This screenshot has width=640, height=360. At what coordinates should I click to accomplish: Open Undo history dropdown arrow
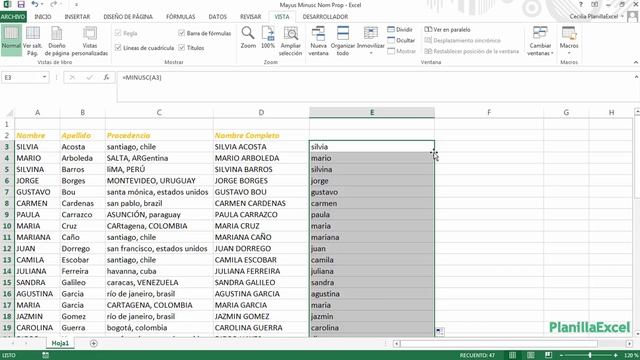[x=42, y=5]
